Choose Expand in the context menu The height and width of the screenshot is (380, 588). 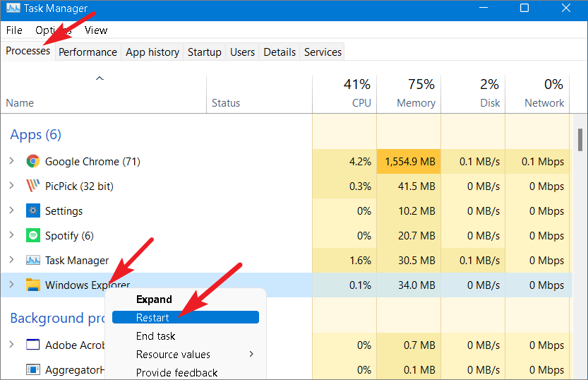coord(186,299)
